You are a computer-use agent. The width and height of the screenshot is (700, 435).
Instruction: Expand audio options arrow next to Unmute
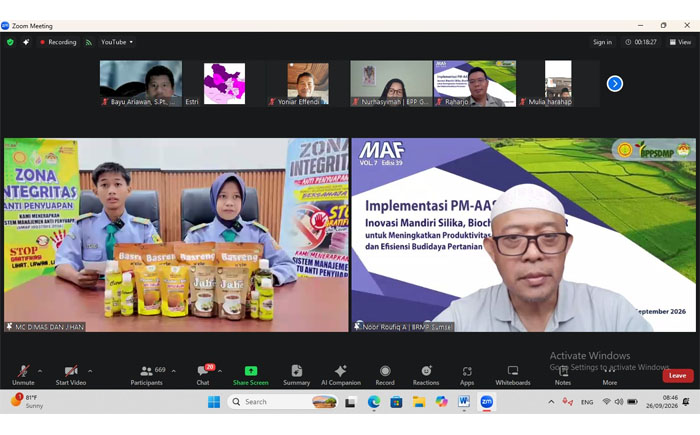(x=40, y=371)
